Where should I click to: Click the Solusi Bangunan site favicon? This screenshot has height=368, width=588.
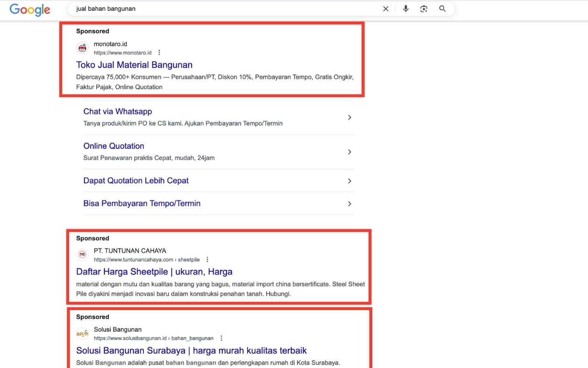click(x=83, y=333)
